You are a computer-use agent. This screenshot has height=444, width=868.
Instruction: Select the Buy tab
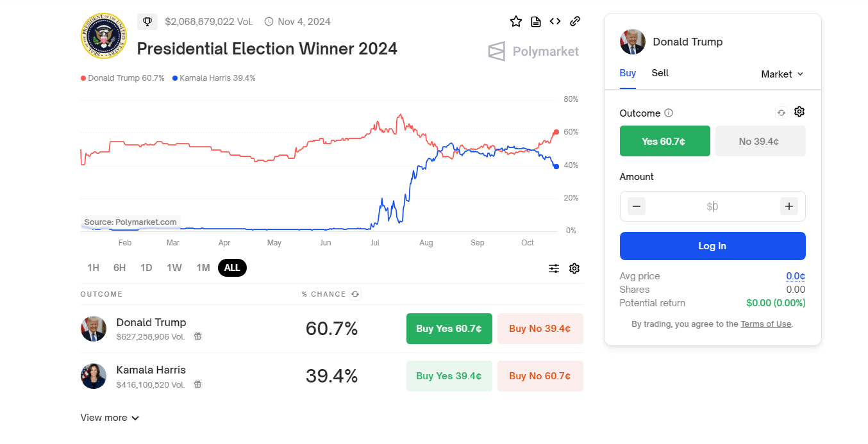point(628,73)
